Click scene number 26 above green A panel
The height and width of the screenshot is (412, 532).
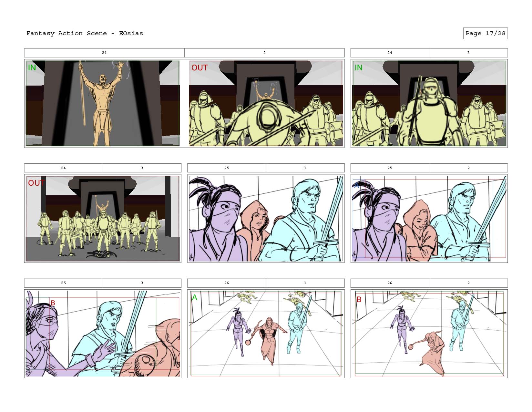point(227,283)
